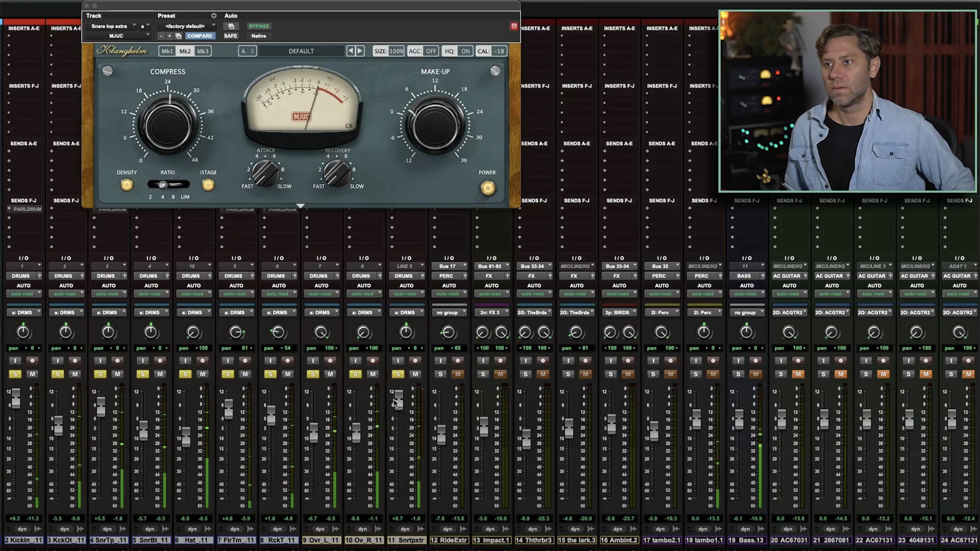
Task: Click the volume fader on 11 Snrtpxtr track
Action: tap(399, 399)
